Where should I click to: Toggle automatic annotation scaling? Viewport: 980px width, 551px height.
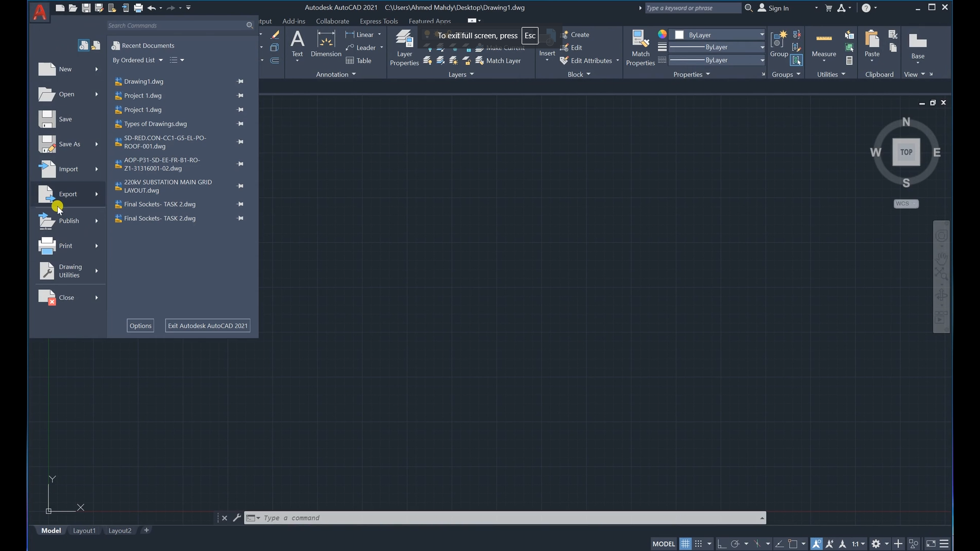pos(830,543)
